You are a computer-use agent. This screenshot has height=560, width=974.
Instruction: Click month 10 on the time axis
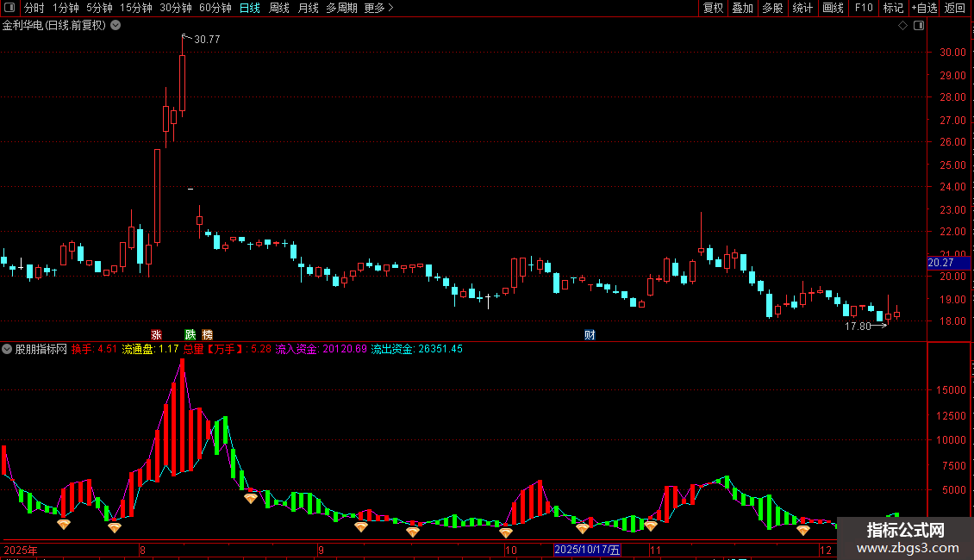[x=510, y=550]
